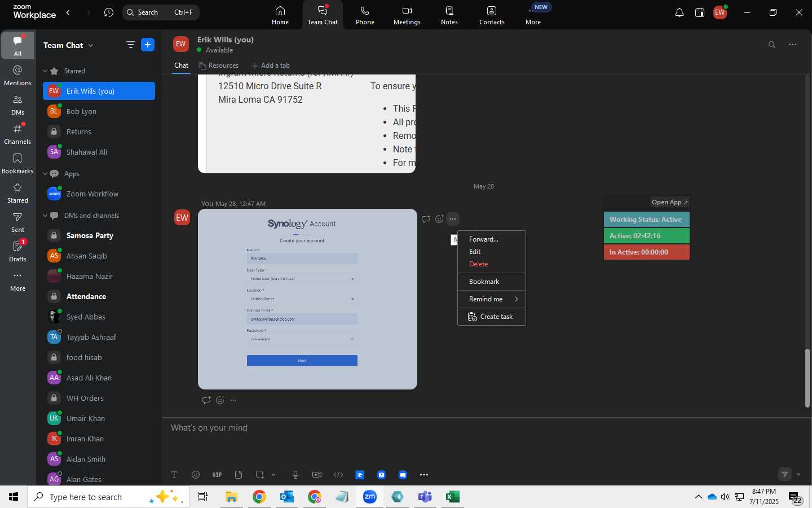The width and height of the screenshot is (812, 508).
Task: Click the Open App button
Action: 669,202
